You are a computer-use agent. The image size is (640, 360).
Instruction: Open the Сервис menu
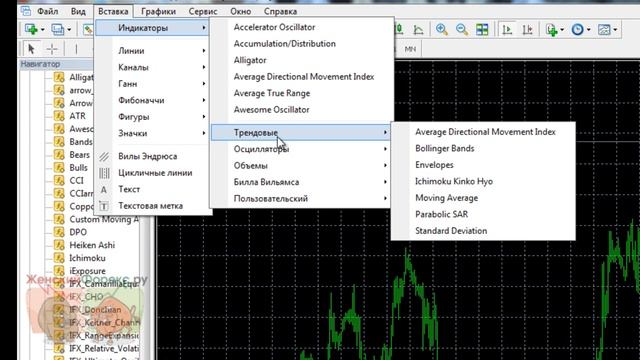click(x=203, y=11)
